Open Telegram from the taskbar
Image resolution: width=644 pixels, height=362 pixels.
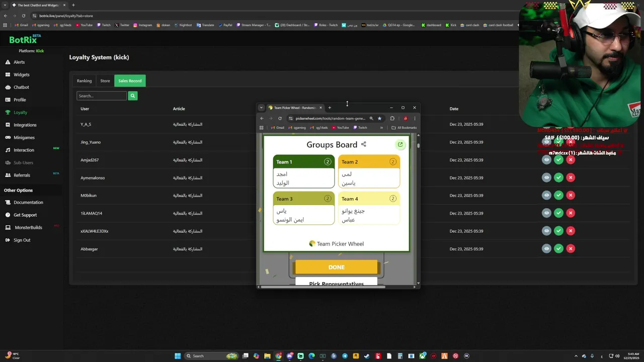345,356
